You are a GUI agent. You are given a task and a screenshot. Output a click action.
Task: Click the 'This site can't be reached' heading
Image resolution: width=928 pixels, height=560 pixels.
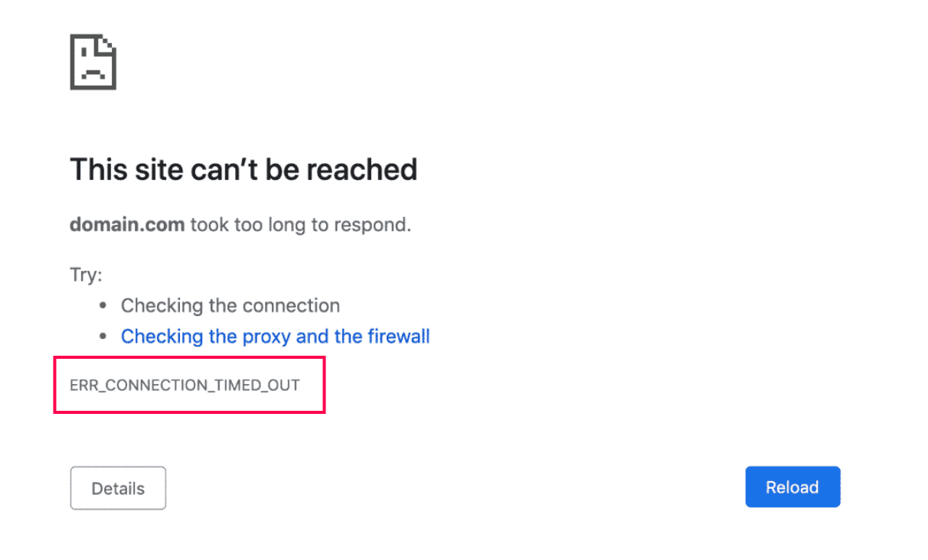tap(243, 169)
